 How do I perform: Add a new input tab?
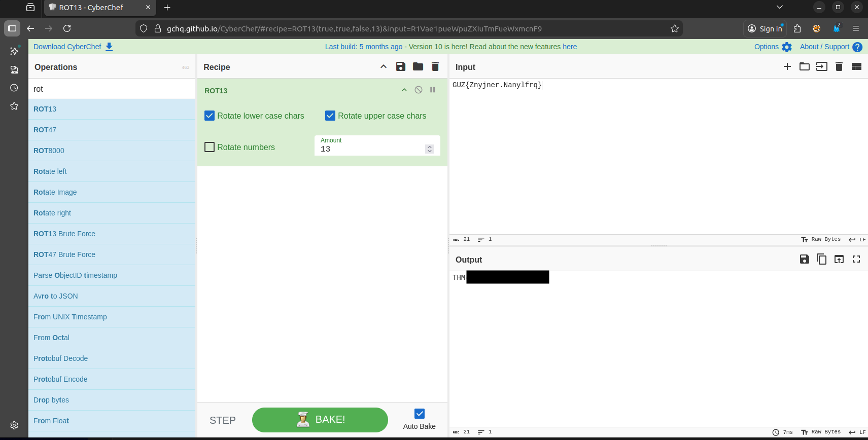tap(787, 66)
